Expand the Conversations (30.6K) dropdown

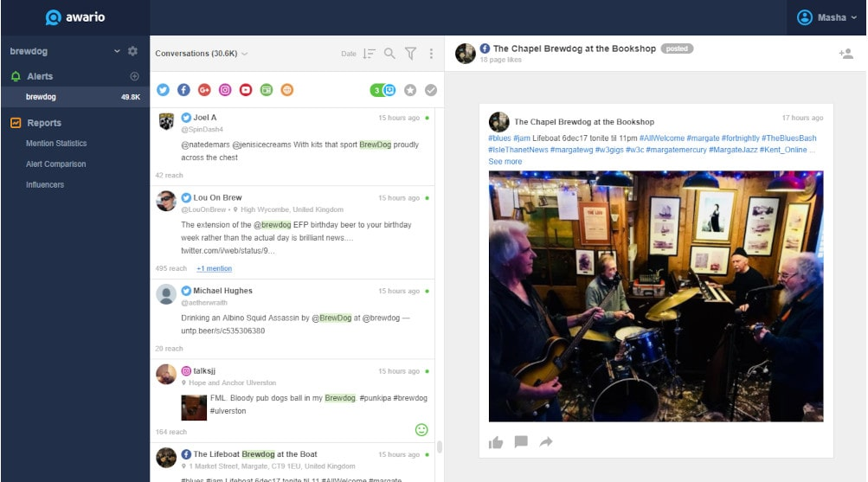click(x=202, y=54)
